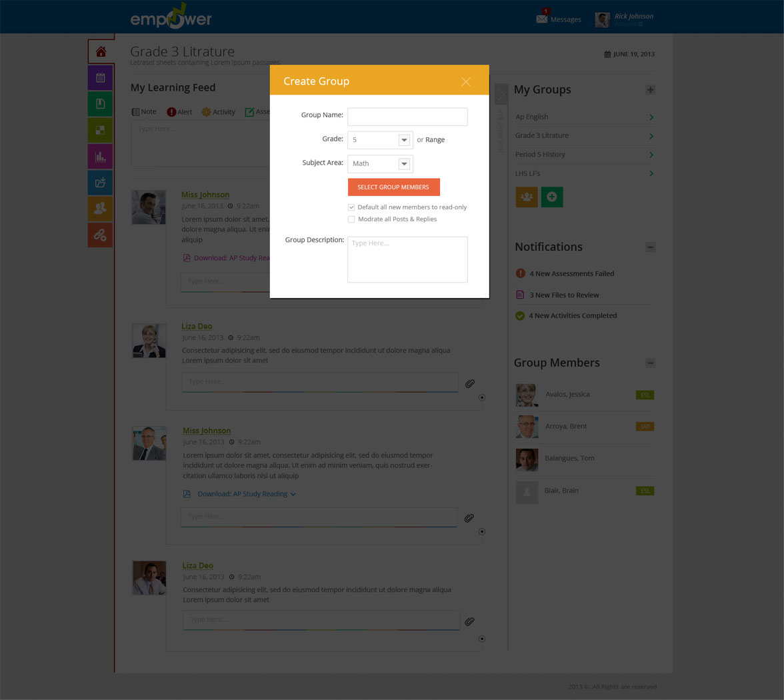This screenshot has height=700, width=784.
Task: Open Messages envelope icon in header
Action: [x=542, y=19]
